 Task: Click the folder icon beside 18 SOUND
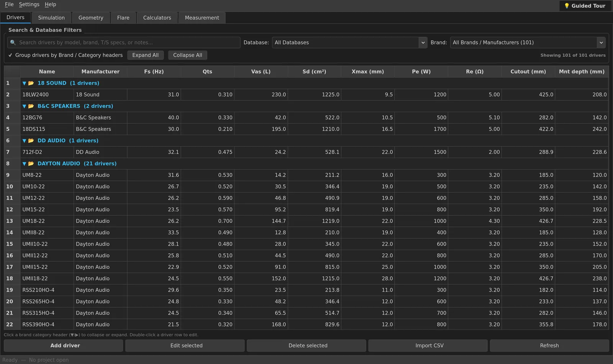31,83
